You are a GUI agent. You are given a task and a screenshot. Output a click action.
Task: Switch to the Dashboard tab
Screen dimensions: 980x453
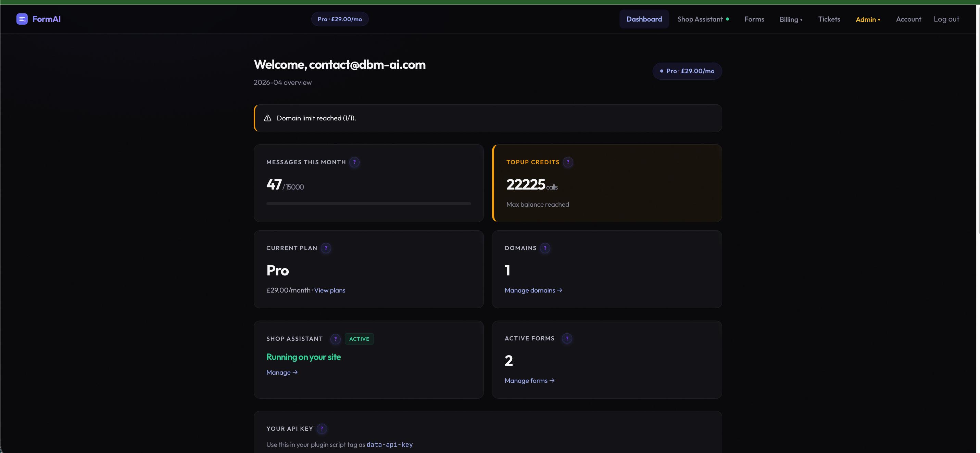pyautogui.click(x=644, y=18)
